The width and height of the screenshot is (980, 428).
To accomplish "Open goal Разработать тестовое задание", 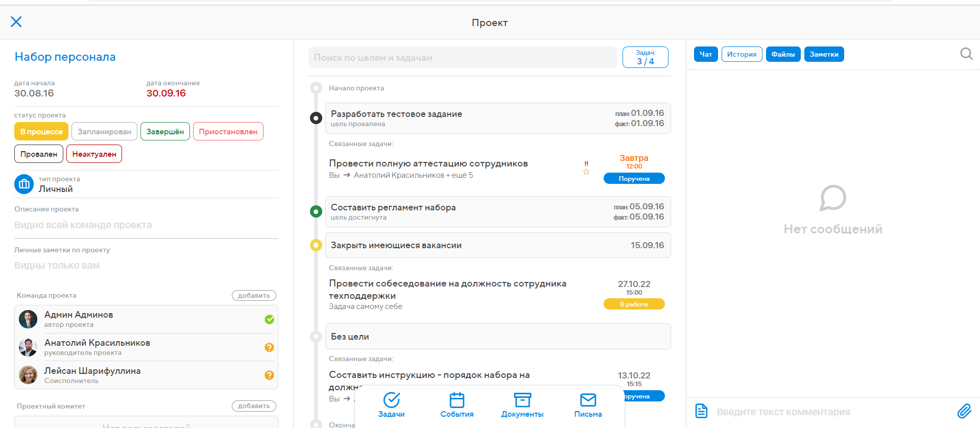I will click(498, 118).
